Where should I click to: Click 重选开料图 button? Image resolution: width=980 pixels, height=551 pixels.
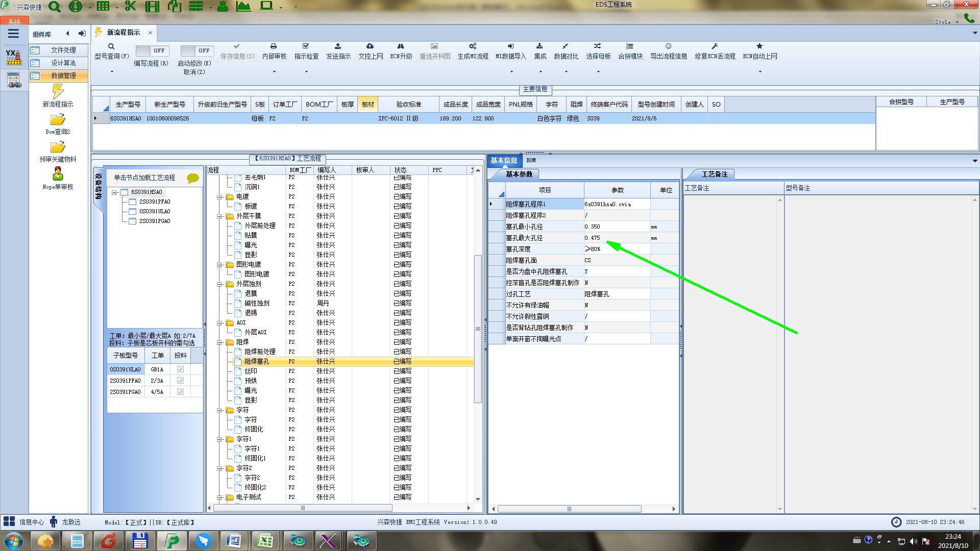[435, 51]
